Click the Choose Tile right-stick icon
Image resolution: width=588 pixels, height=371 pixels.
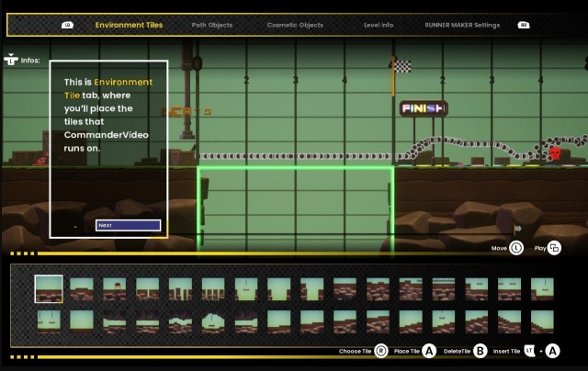click(380, 351)
